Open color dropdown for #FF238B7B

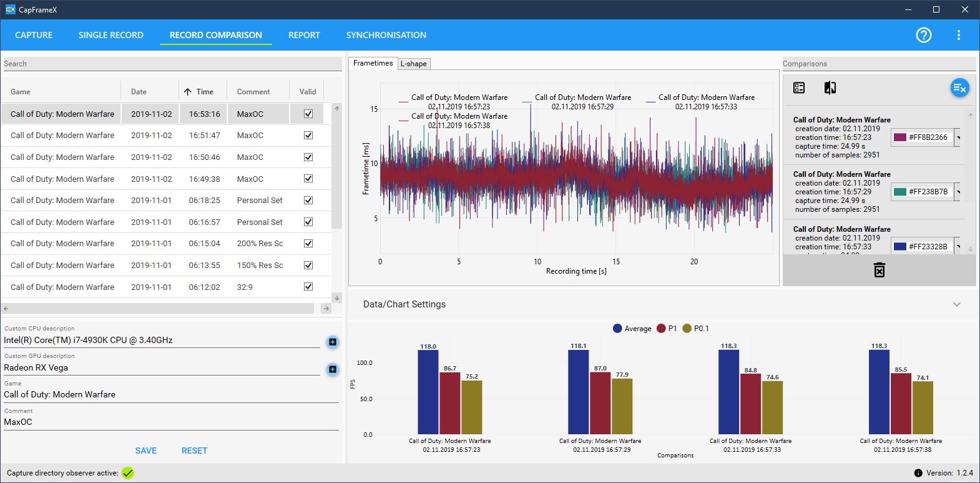pos(958,192)
